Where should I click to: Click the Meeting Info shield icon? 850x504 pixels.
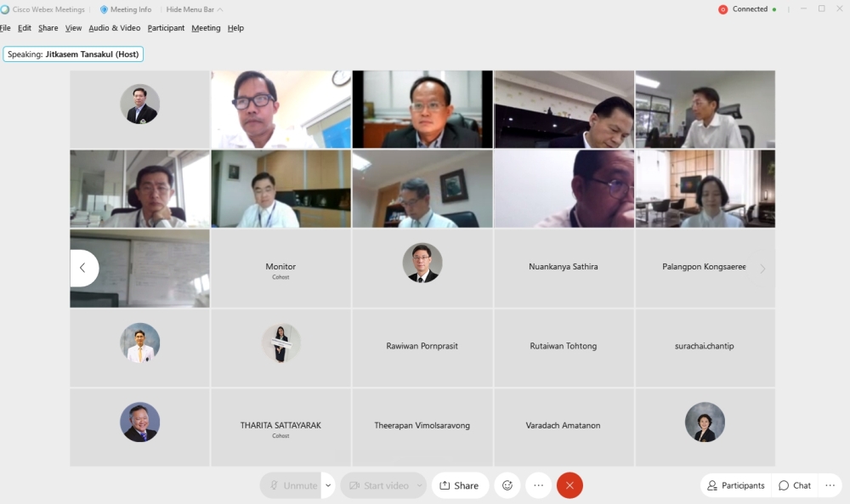pyautogui.click(x=105, y=9)
